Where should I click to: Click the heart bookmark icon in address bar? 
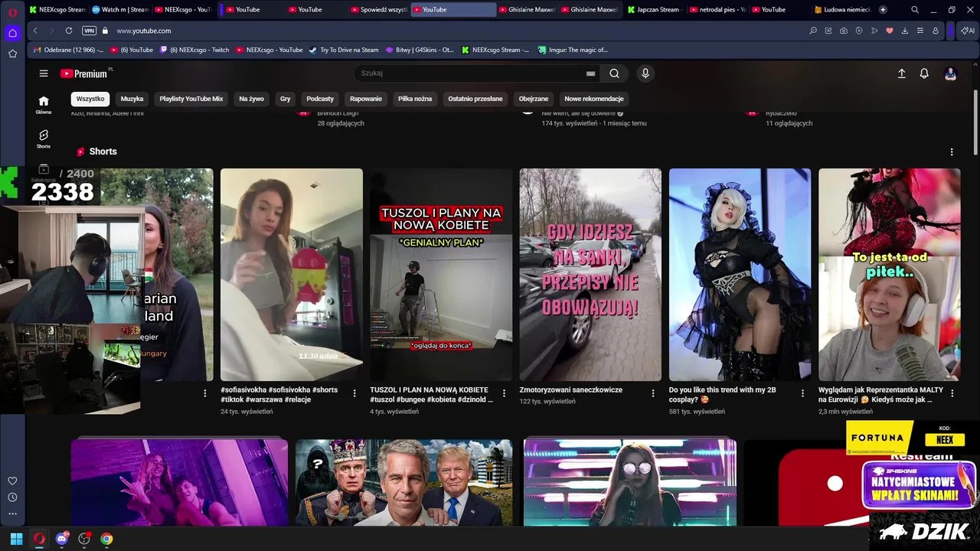(890, 31)
